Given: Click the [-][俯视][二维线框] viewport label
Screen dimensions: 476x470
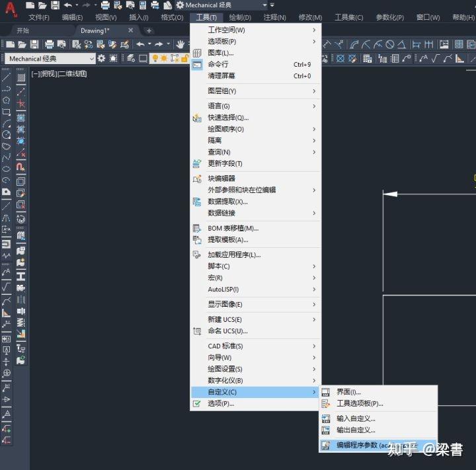Looking at the screenshot, I should tap(59, 74).
